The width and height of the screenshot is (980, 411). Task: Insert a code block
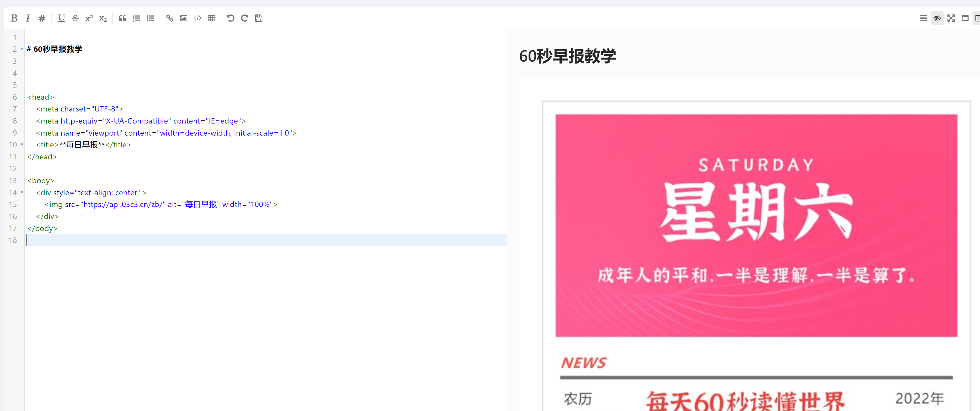coord(197,18)
